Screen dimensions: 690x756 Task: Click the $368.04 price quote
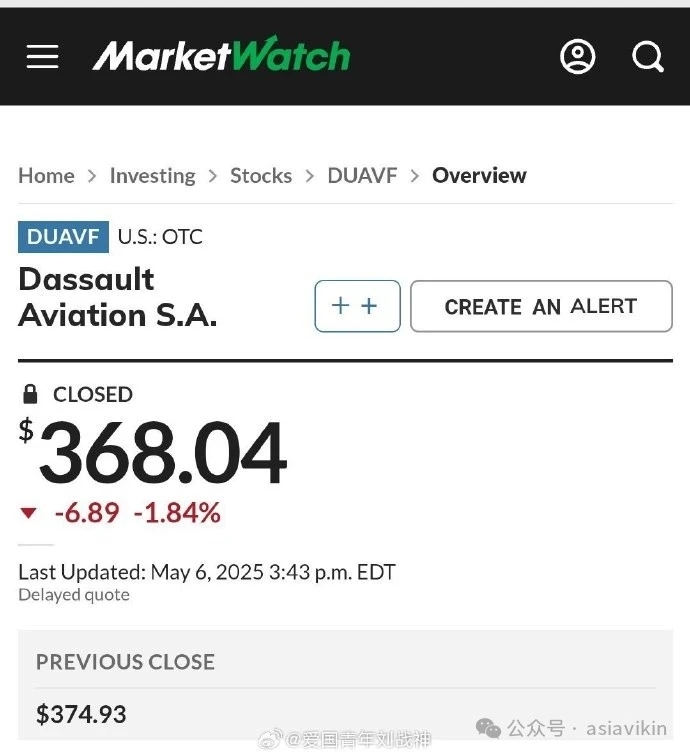(x=153, y=451)
